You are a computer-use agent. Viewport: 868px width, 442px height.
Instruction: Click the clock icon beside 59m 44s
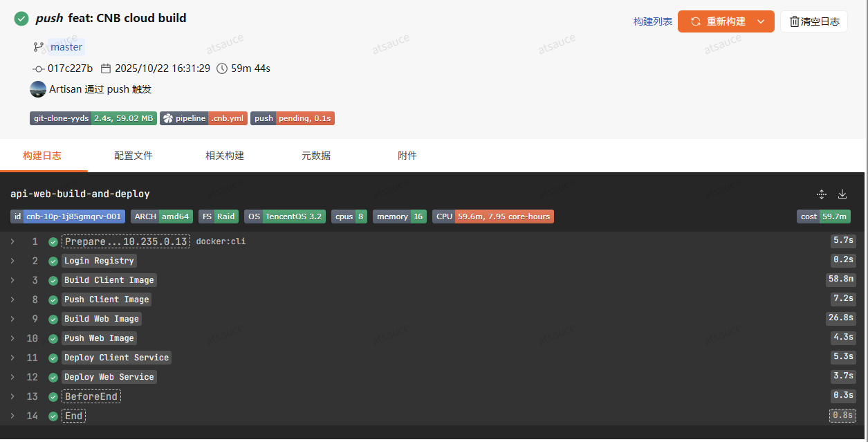222,68
